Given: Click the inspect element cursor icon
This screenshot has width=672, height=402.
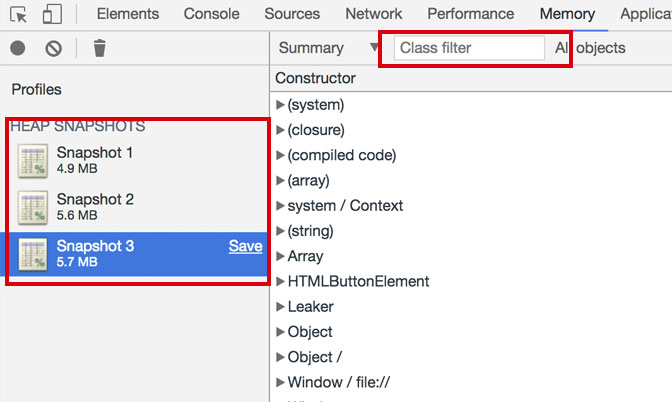Looking at the screenshot, I should click(x=20, y=14).
